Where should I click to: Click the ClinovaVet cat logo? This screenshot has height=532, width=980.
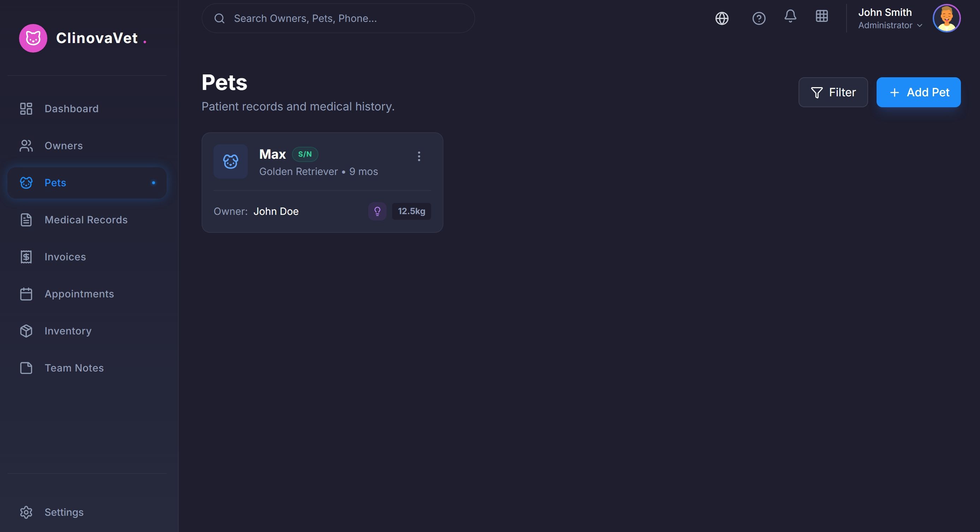33,38
